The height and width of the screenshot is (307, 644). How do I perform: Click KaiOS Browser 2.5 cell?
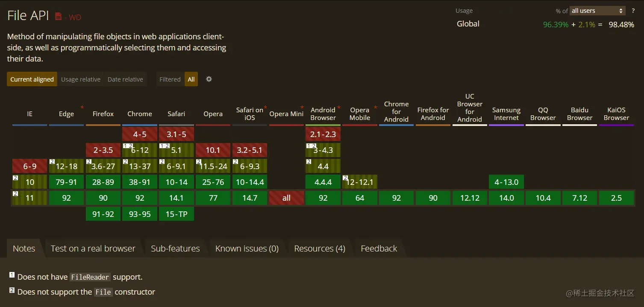tap(616, 198)
